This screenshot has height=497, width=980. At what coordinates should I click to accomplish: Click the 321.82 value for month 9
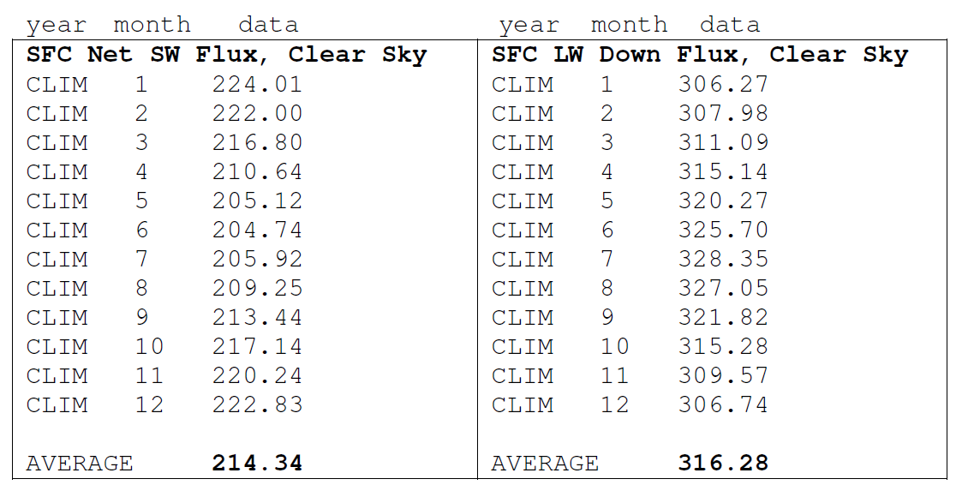(x=723, y=317)
